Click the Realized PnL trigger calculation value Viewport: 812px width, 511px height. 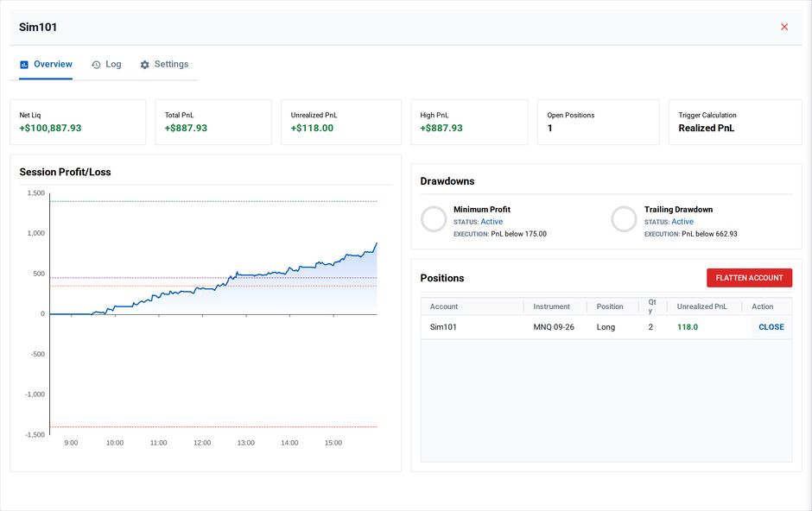tap(707, 129)
